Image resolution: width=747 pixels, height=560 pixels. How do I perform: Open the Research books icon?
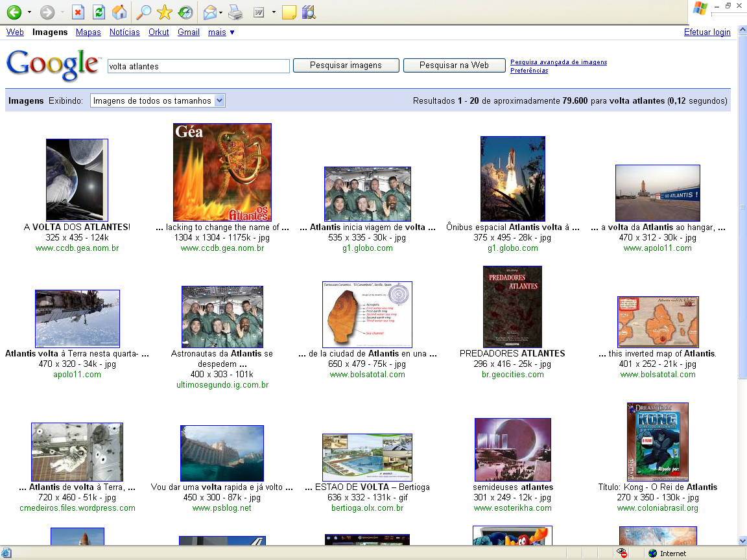(309, 12)
